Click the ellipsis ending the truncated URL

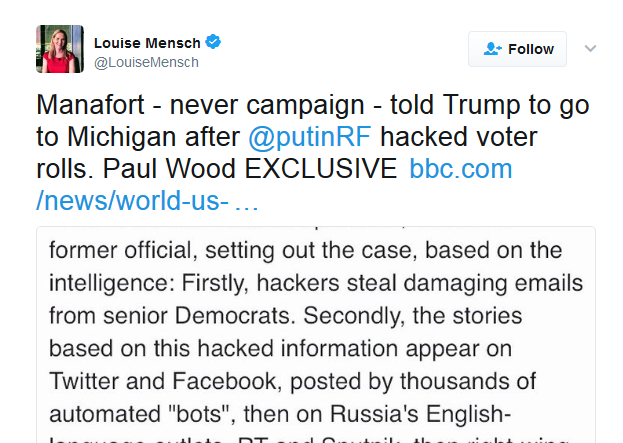tap(247, 200)
